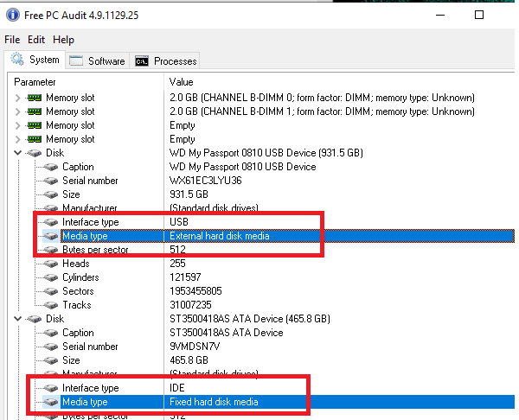Collapse the ST3500418AS Disk node
The image size is (519, 420).
[x=18, y=319]
